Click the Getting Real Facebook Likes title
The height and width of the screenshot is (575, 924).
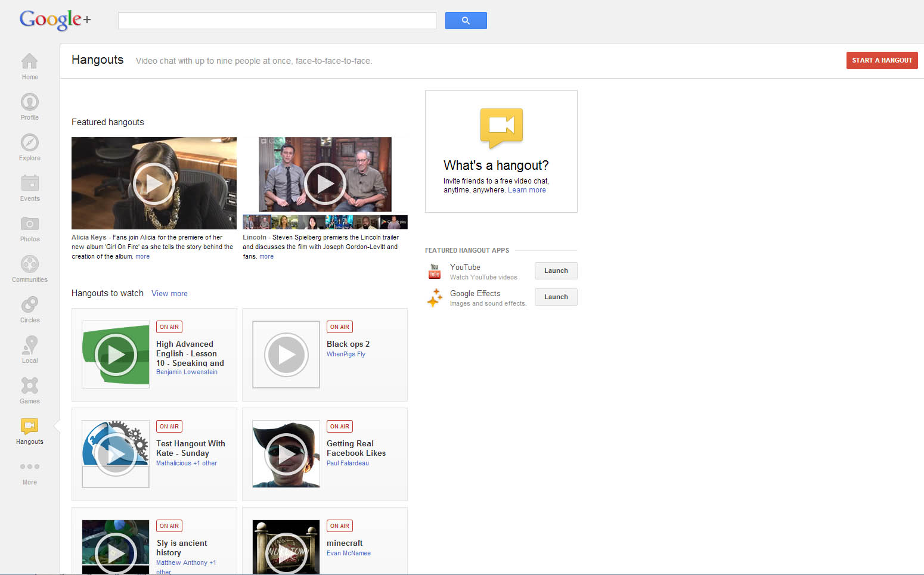point(356,448)
